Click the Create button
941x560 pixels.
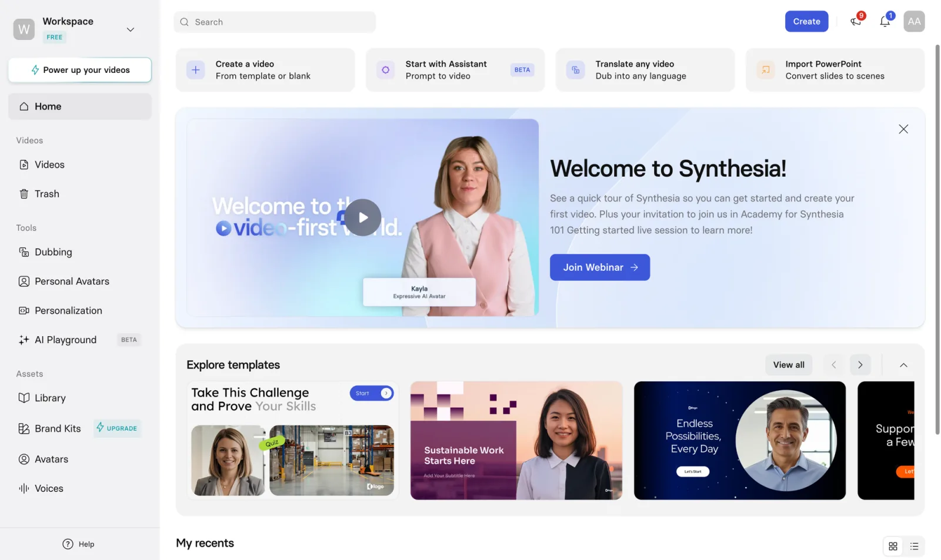point(806,22)
